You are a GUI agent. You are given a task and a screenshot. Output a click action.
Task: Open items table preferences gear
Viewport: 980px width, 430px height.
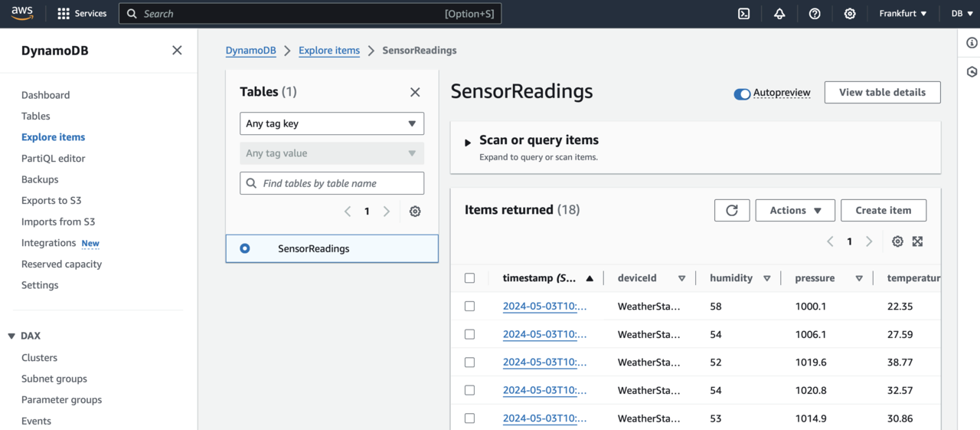point(897,241)
